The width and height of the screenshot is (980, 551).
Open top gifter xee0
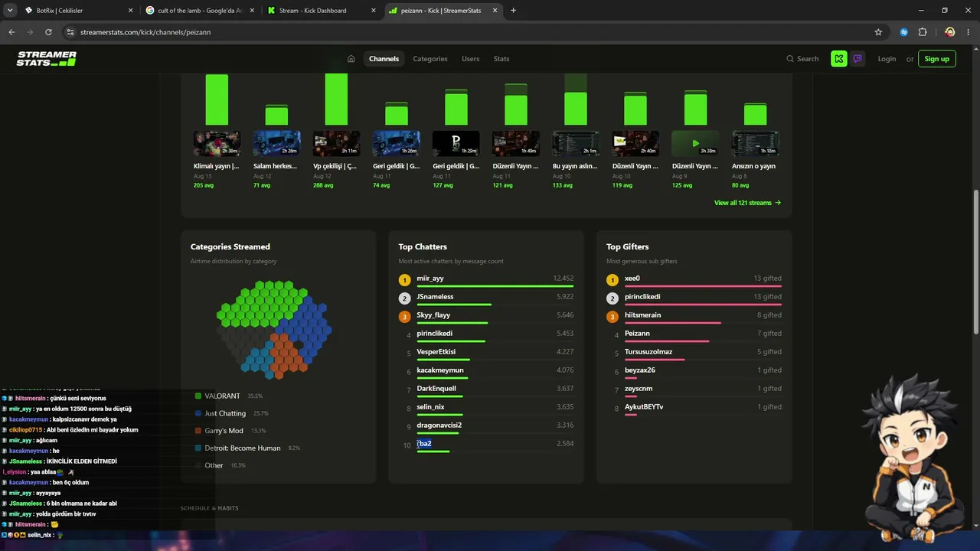coord(632,279)
